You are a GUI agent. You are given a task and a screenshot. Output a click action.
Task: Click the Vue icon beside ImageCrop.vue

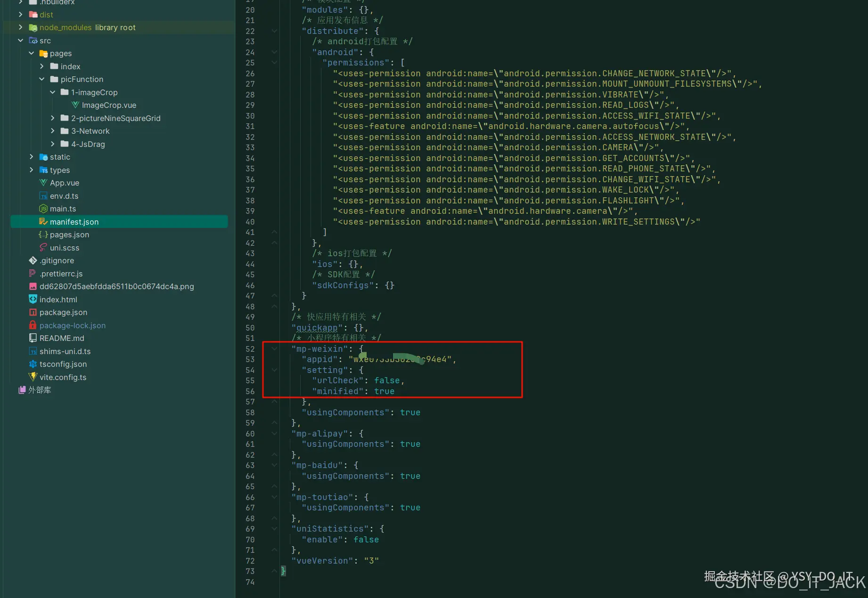75,105
